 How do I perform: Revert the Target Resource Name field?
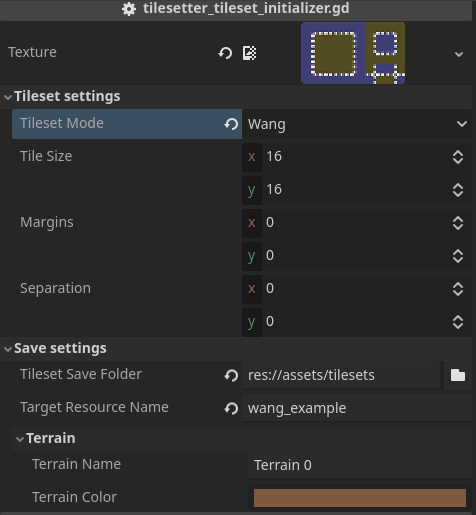tap(231, 408)
